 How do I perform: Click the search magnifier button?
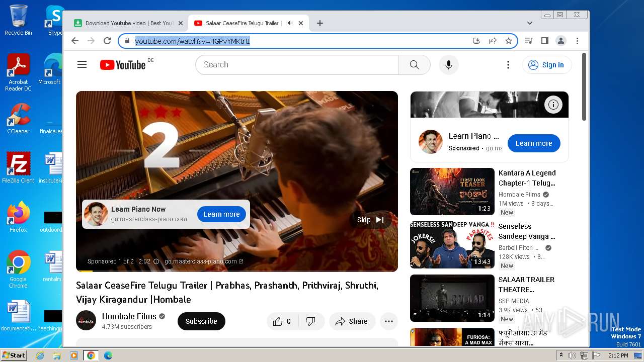414,65
